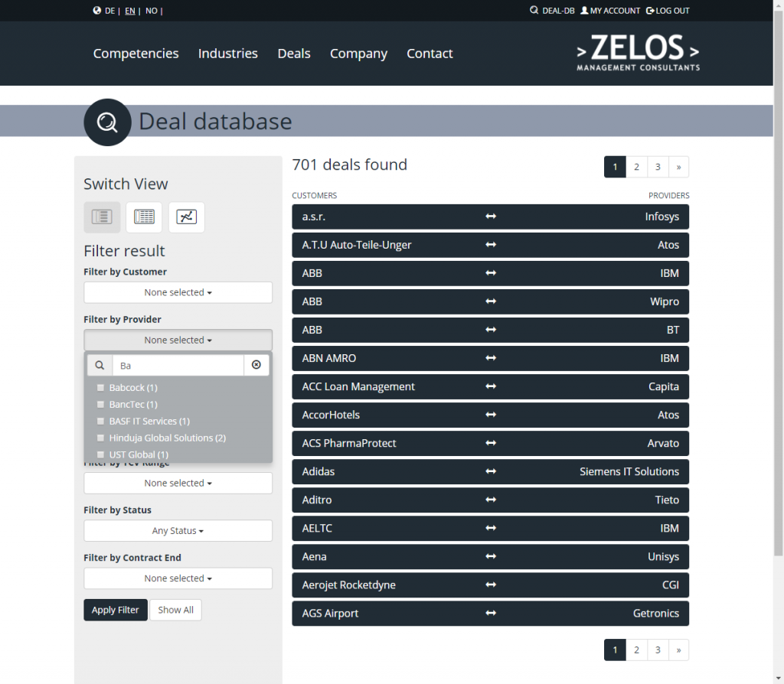
Task: Open the A.T.U Auto-Teile-Unger – Atos deal
Action: [x=491, y=245]
